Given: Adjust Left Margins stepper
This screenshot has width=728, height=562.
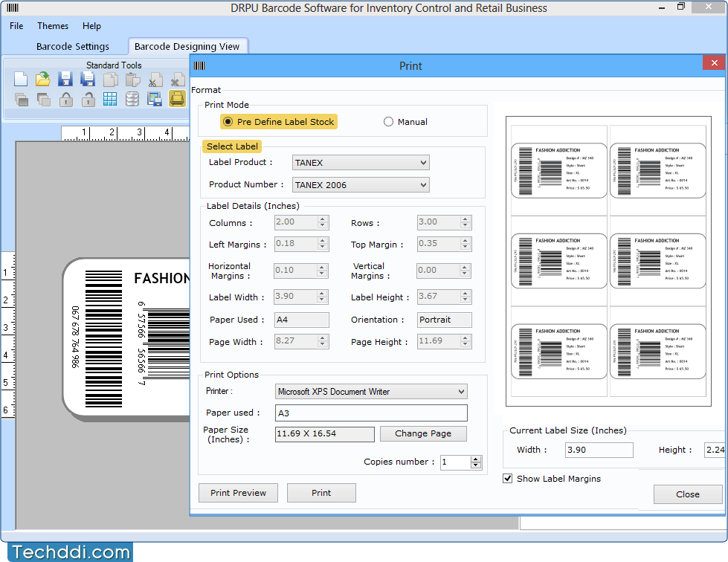Looking at the screenshot, I should 323,244.
